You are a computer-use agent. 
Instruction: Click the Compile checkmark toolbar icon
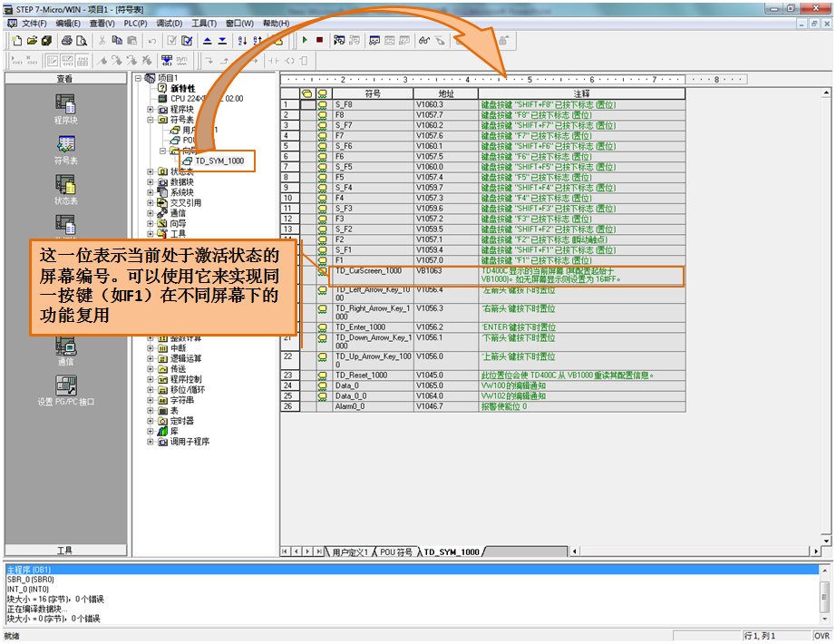point(171,41)
